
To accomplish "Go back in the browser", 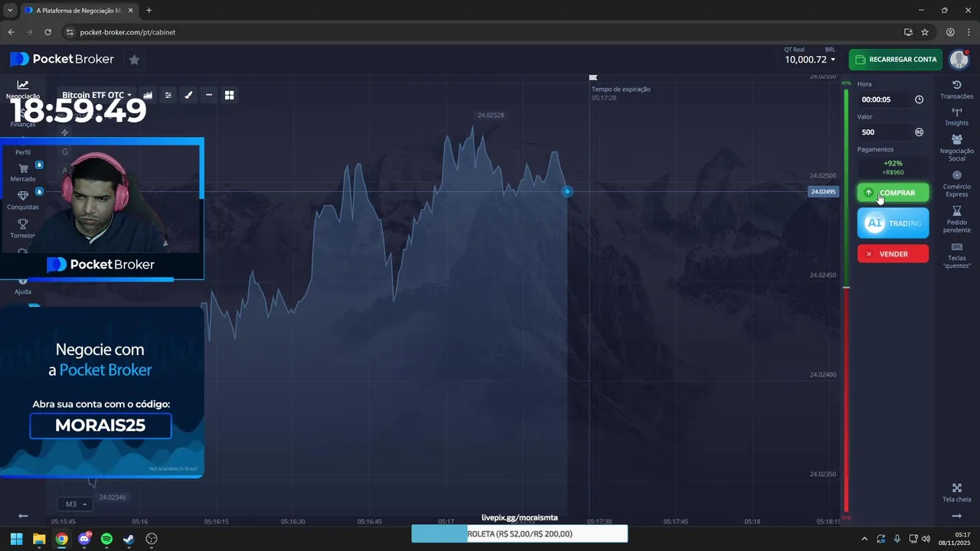I will 11,32.
